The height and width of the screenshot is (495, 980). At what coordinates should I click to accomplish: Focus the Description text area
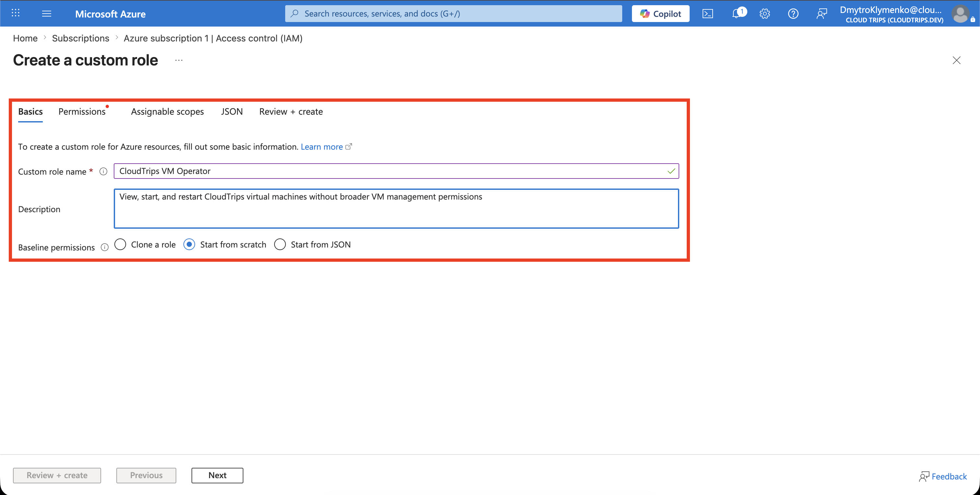point(396,209)
